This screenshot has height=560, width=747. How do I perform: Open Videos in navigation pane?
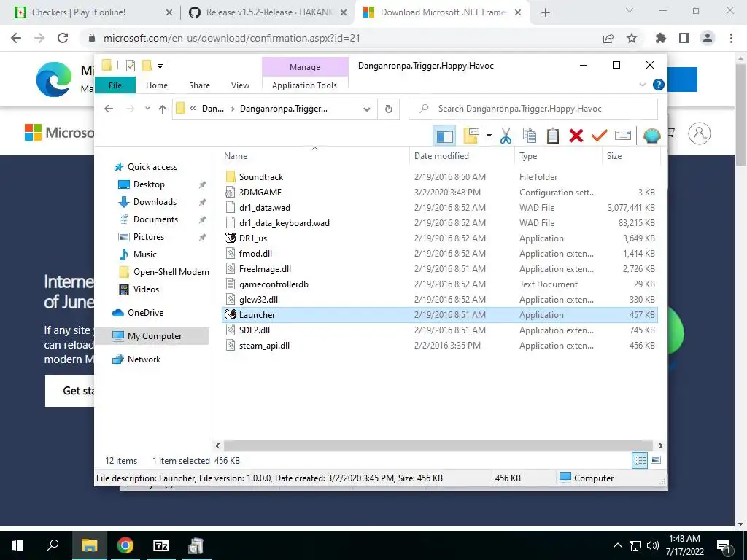click(x=146, y=289)
